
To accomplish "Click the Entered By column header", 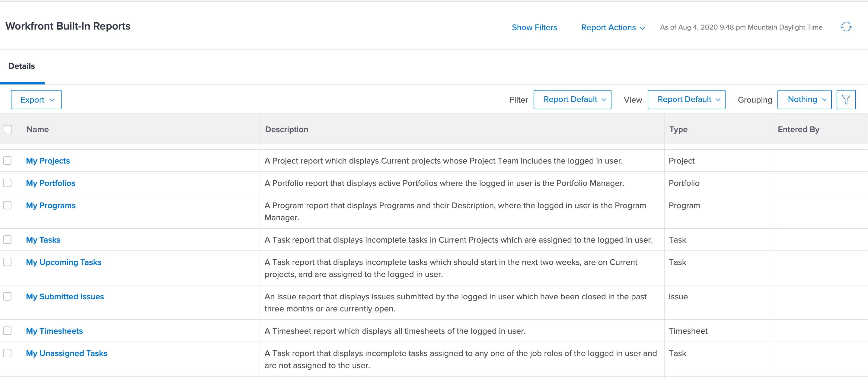I will tap(798, 130).
